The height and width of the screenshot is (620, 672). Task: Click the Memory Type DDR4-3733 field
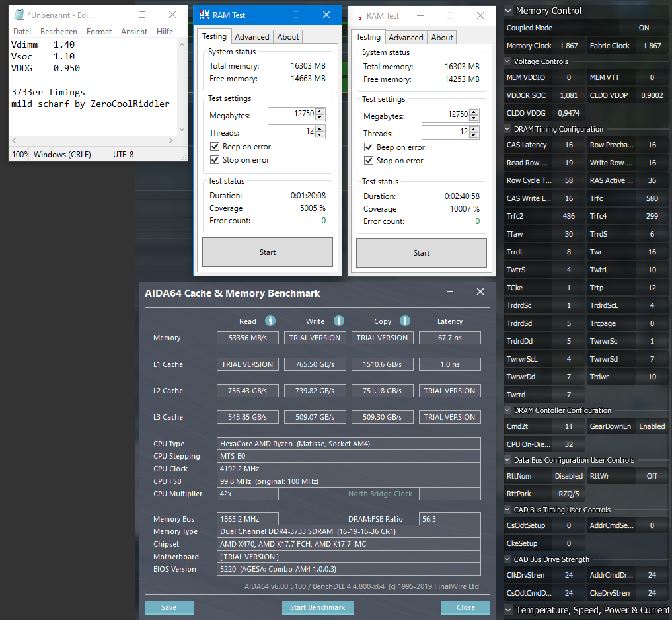(349, 531)
